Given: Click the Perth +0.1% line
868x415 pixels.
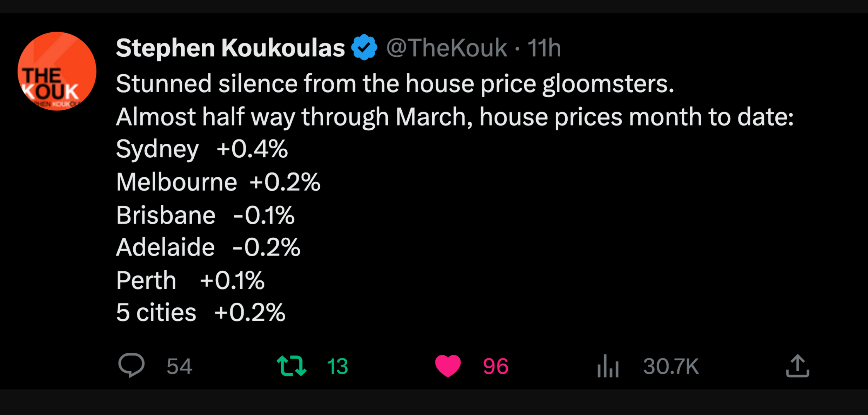Looking at the screenshot, I should [190, 280].
